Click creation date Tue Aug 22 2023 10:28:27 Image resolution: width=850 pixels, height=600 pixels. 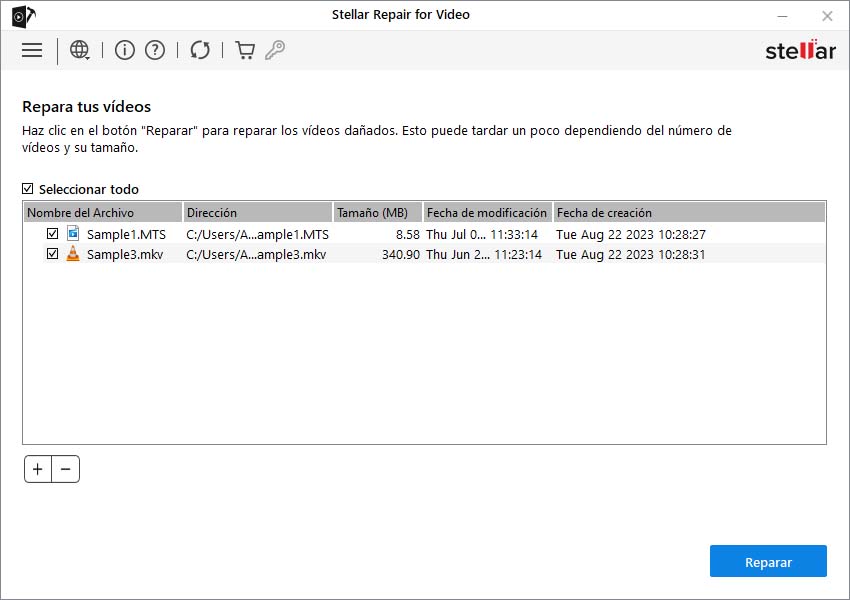click(x=631, y=234)
